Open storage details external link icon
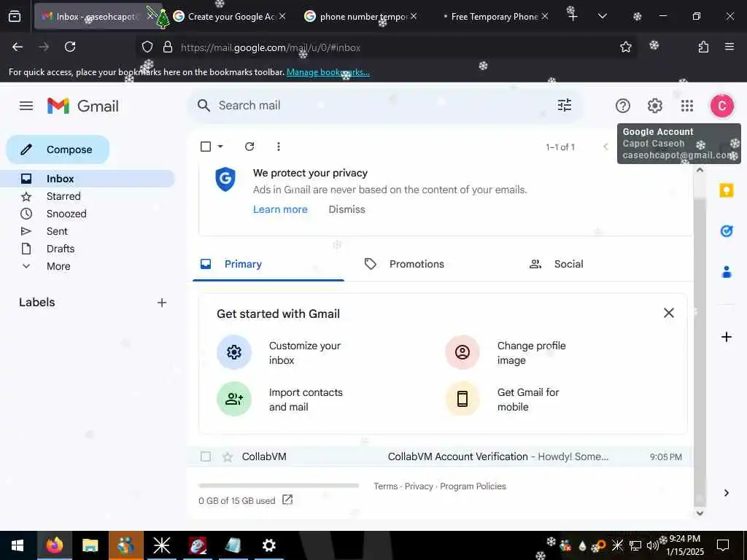Viewport: 747px width, 560px height. [287, 499]
